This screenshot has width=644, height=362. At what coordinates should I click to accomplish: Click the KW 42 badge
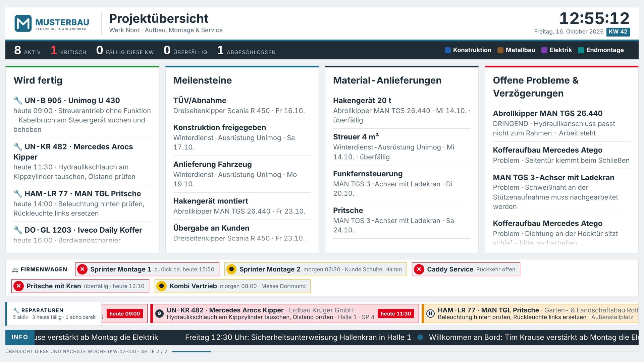[618, 32]
